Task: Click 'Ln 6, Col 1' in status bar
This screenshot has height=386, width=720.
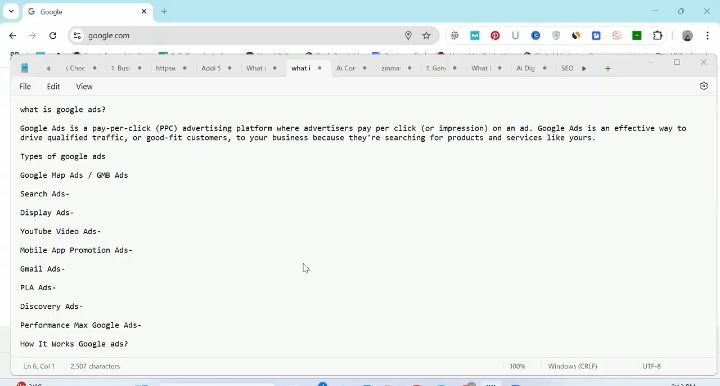Action: pos(39,366)
